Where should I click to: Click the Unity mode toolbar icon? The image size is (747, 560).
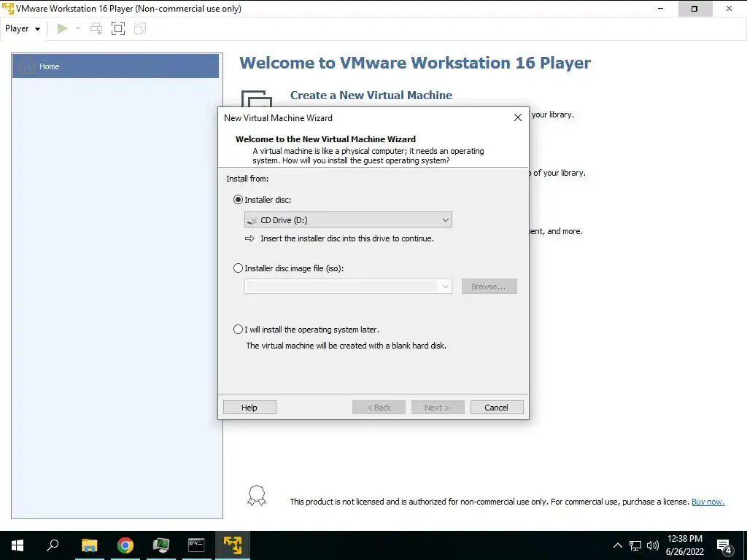tap(140, 28)
